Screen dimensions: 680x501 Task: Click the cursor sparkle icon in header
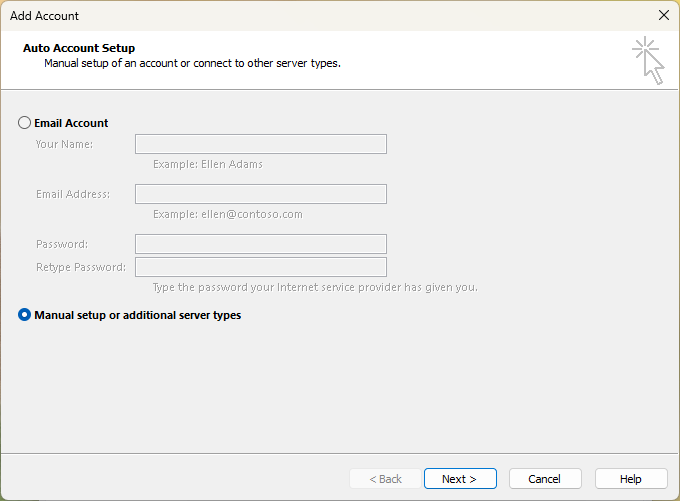(x=648, y=61)
